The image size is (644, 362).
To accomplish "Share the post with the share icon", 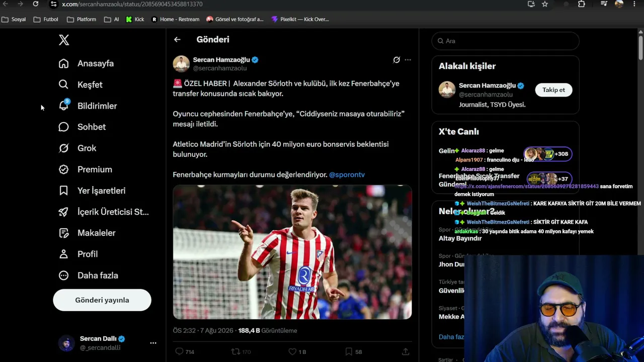I will coord(406,351).
